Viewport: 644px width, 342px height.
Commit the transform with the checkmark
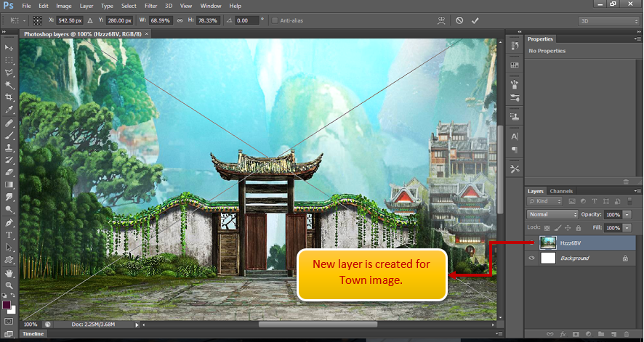pyautogui.click(x=475, y=20)
